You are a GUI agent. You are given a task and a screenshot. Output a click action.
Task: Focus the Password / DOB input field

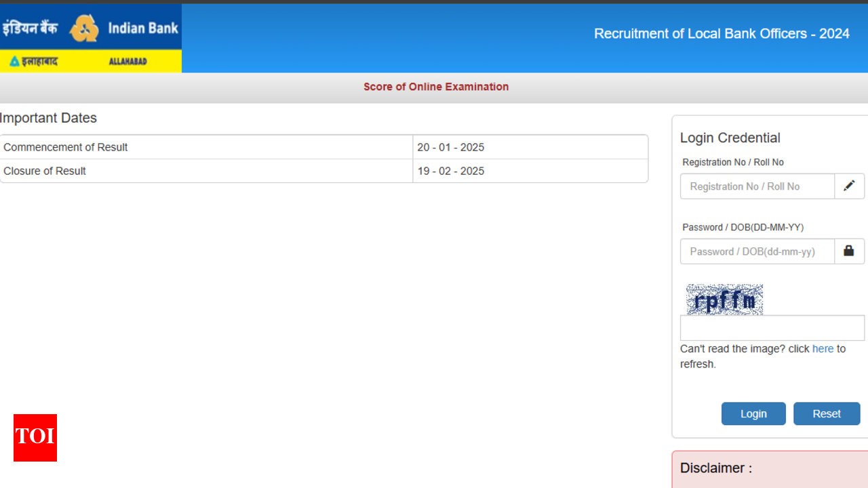pyautogui.click(x=757, y=251)
